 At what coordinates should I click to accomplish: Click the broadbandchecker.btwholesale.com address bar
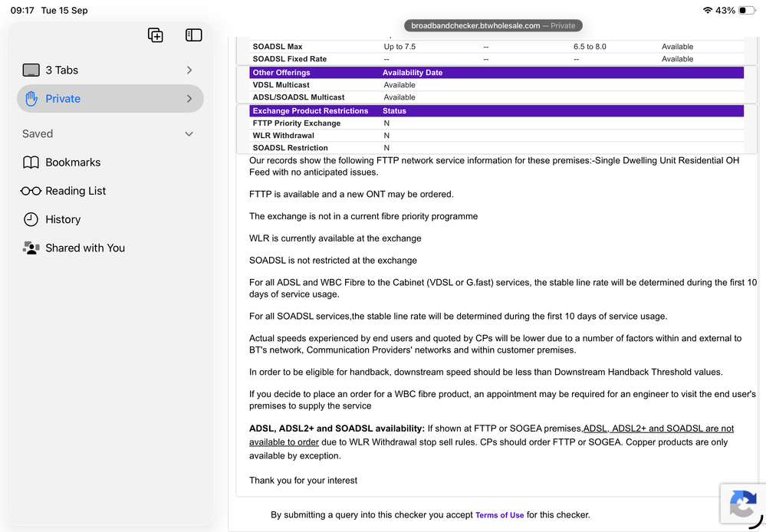click(493, 25)
